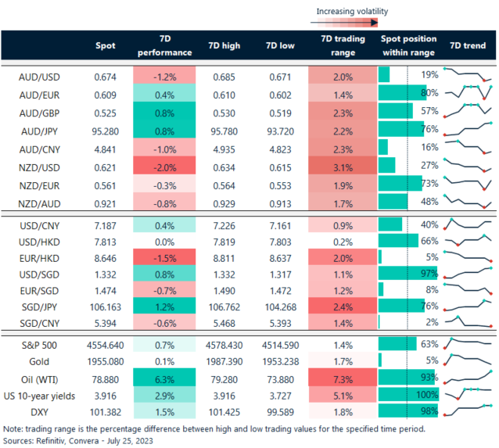Select the Spot column header
The width and height of the screenshot is (499, 448).
tap(105, 45)
